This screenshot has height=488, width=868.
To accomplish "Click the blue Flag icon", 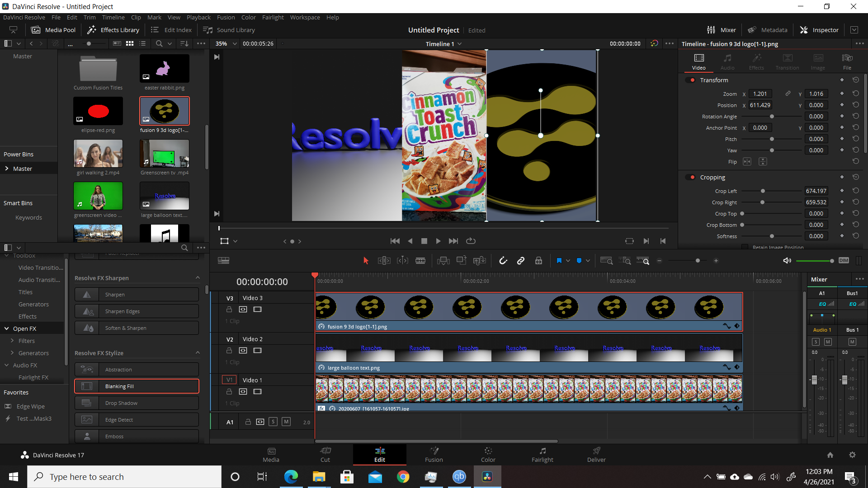I will point(559,261).
